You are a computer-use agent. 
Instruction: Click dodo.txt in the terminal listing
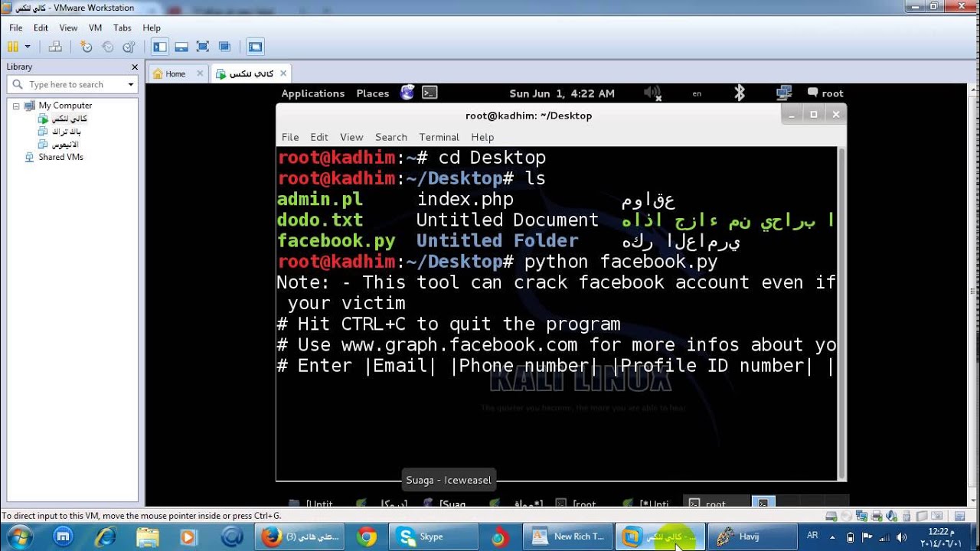320,220
